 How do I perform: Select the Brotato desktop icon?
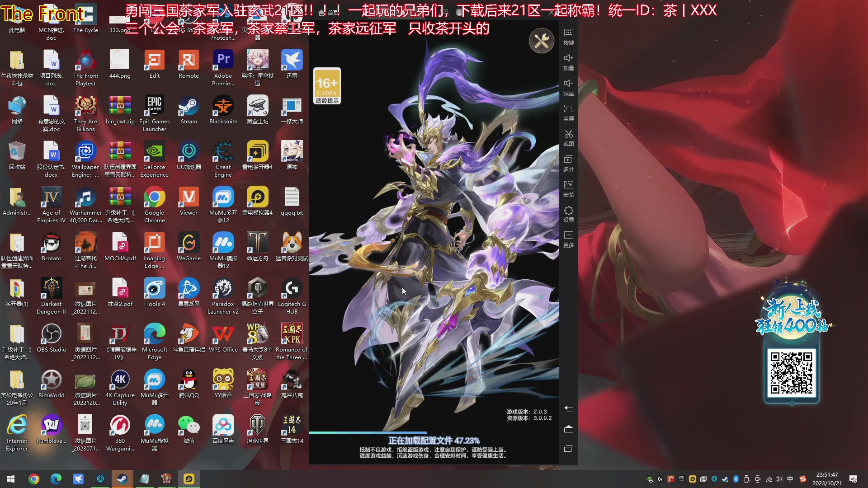[x=52, y=247]
